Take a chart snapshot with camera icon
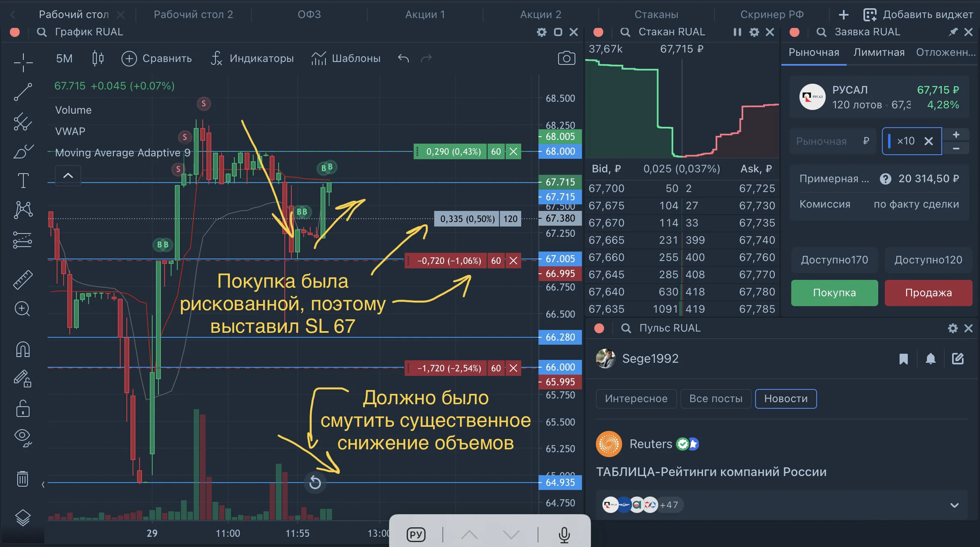 (x=566, y=58)
